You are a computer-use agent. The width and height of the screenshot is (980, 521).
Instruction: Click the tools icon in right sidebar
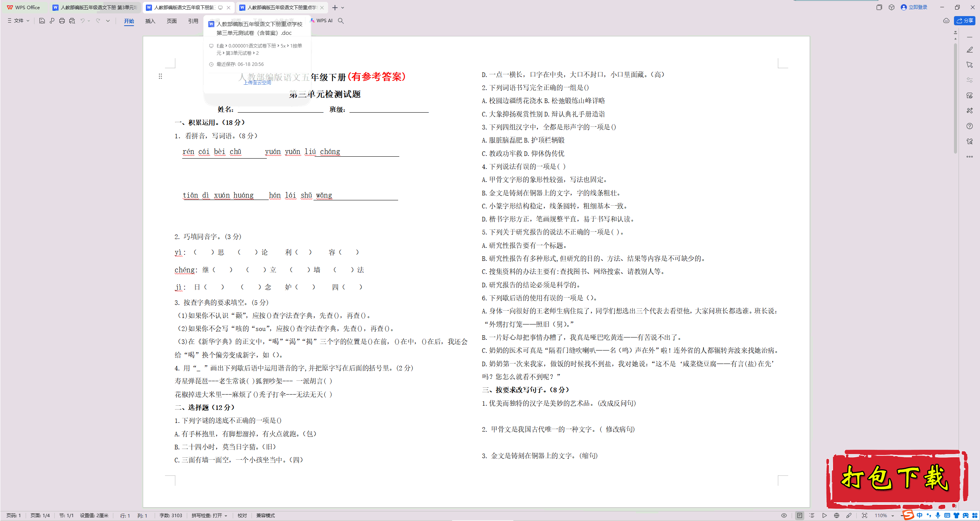[970, 111]
